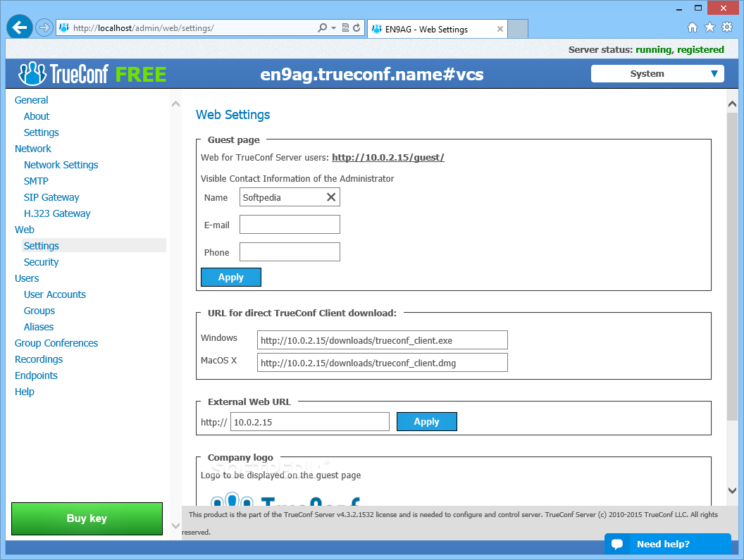Open Network section in sidebar
The width and height of the screenshot is (744, 560).
click(32, 149)
